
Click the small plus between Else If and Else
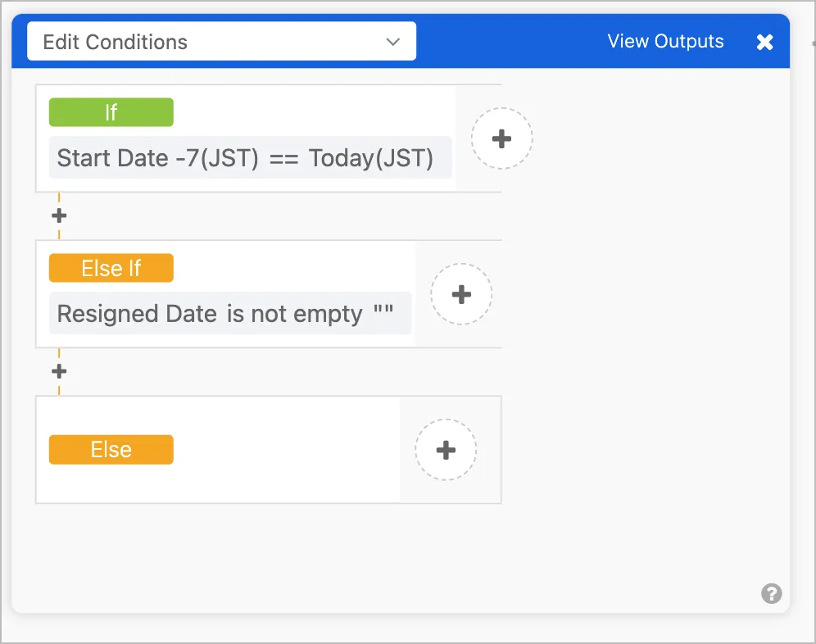pos(59,372)
